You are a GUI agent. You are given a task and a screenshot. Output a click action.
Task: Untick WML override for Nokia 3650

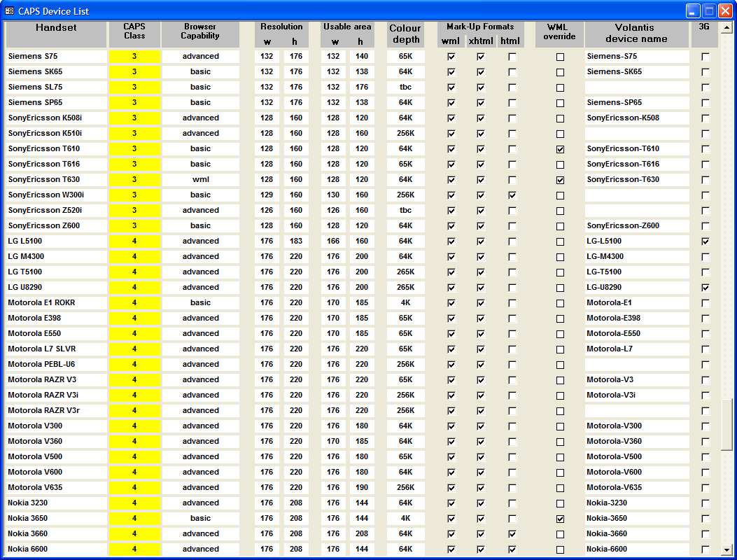[x=560, y=519]
